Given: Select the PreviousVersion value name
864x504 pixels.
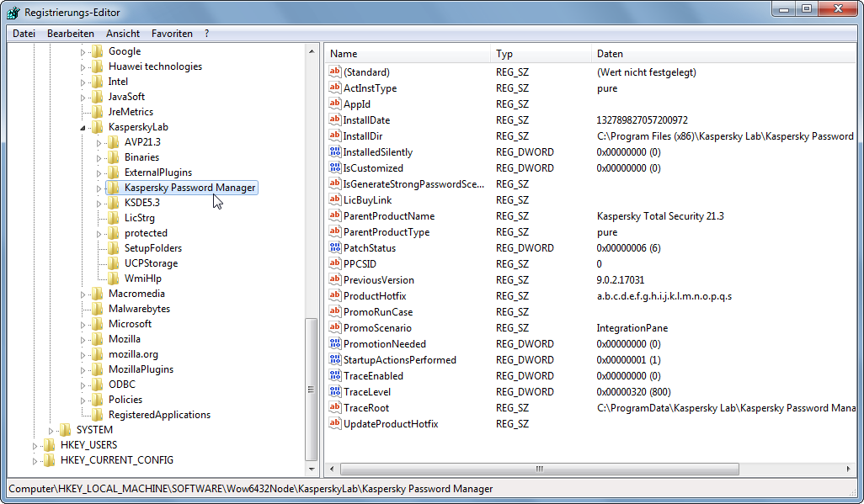Looking at the screenshot, I should (x=379, y=280).
